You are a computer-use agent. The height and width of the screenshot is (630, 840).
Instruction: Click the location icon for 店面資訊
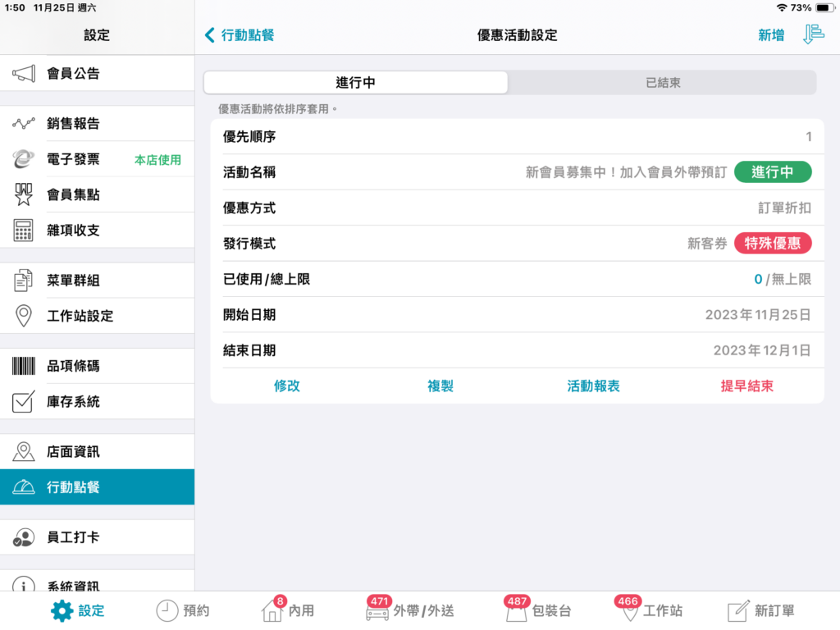[x=24, y=452]
